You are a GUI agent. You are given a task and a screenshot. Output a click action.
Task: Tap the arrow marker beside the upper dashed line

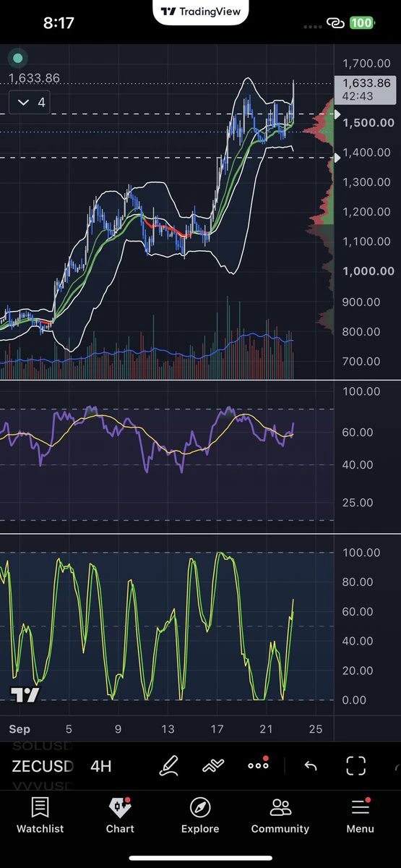[336, 114]
